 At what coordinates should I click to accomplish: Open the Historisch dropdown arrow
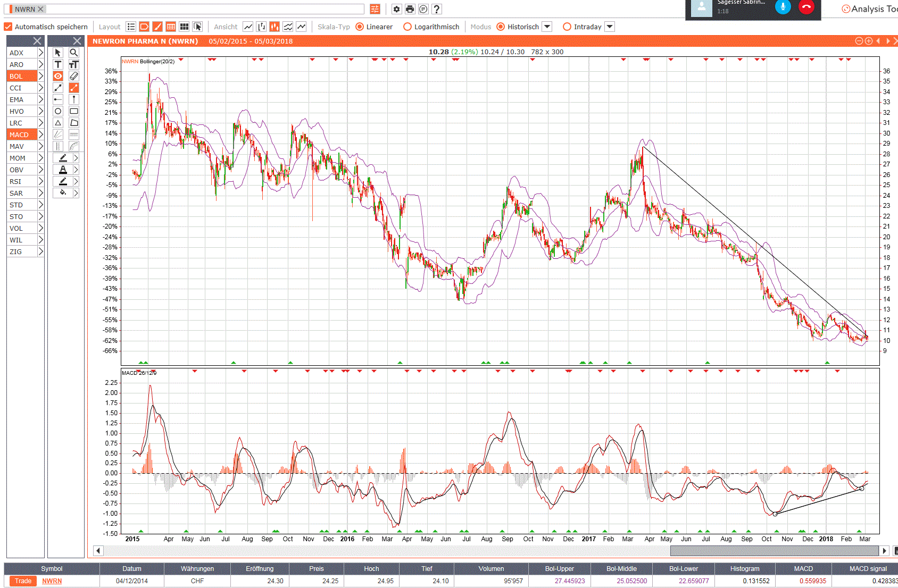pyautogui.click(x=547, y=27)
